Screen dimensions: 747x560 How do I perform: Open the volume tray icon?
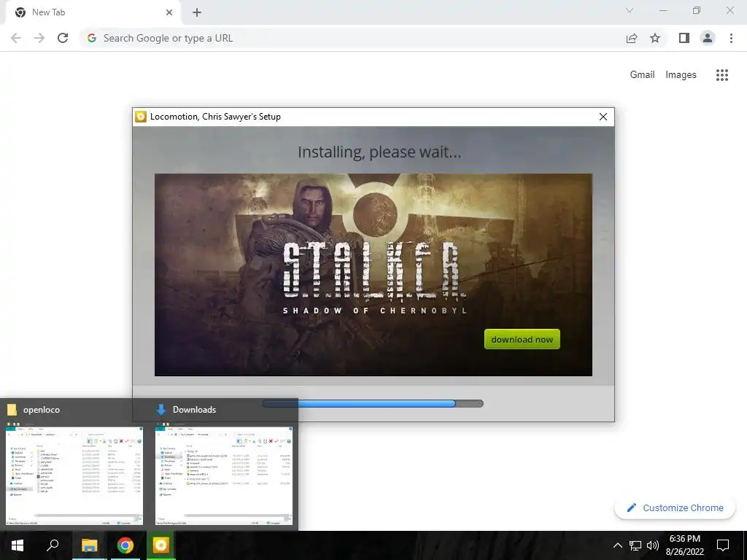coord(653,545)
